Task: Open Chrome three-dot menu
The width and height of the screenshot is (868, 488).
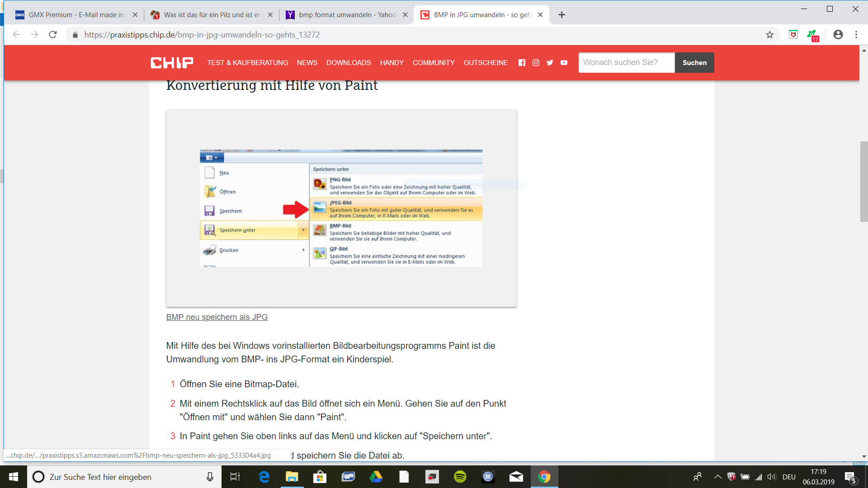Action: pyautogui.click(x=856, y=35)
